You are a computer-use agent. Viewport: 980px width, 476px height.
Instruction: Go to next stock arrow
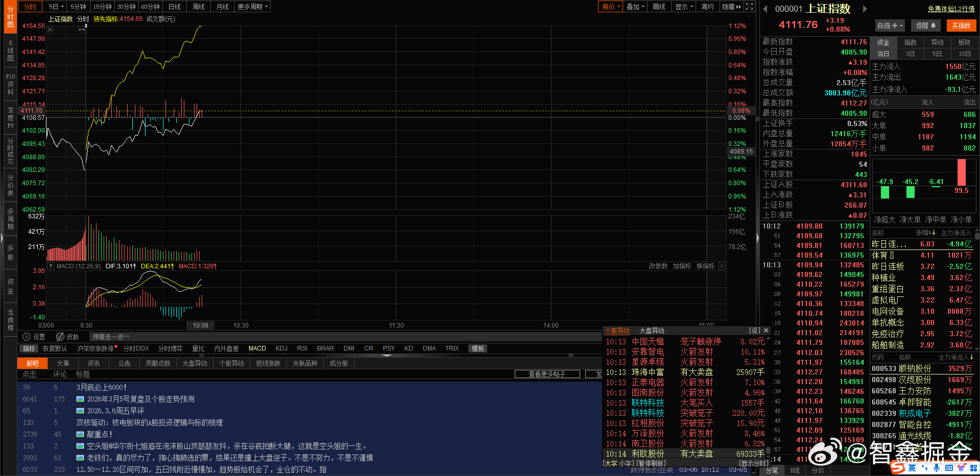865,9
